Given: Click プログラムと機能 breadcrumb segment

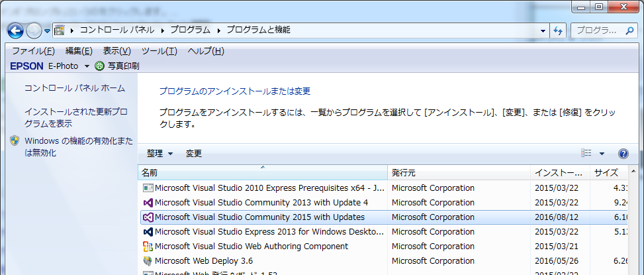Looking at the screenshot, I should 258,30.
